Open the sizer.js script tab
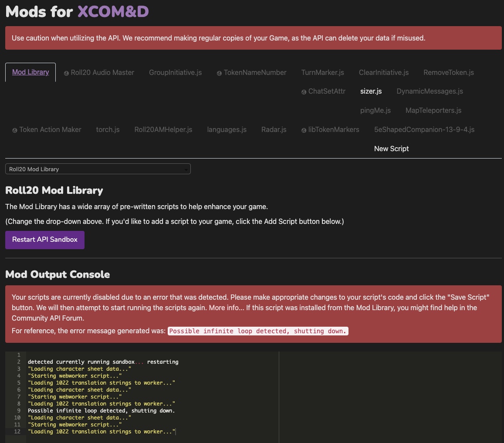Viewport: 504px width, 443px height. pos(371,91)
